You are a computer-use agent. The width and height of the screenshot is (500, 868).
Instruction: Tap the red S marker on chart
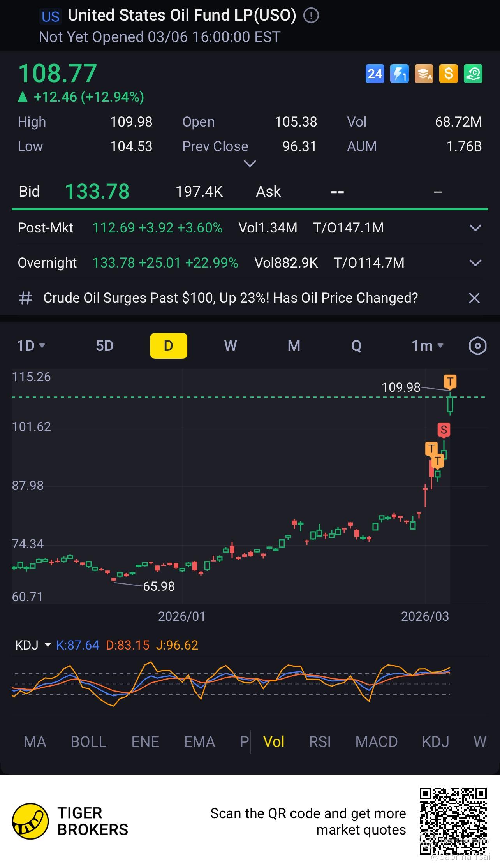click(x=444, y=430)
